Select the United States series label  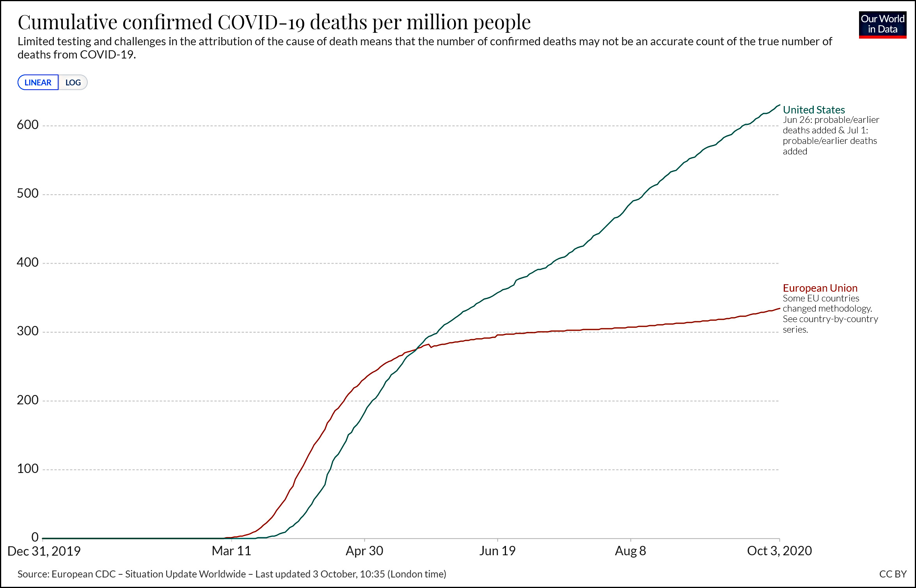tap(813, 110)
